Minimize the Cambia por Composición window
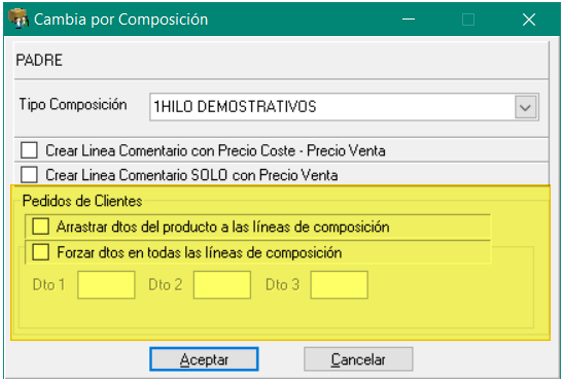This screenshot has width=567, height=385. 408,20
